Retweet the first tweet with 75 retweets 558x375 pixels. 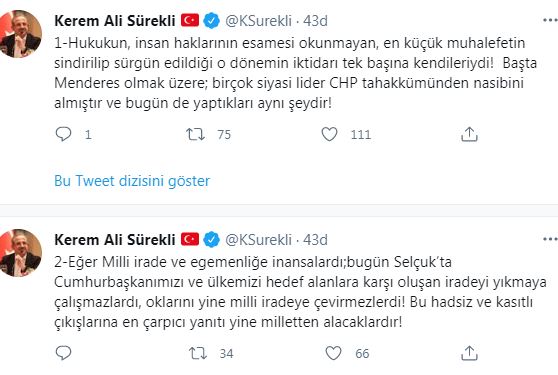[x=195, y=134]
